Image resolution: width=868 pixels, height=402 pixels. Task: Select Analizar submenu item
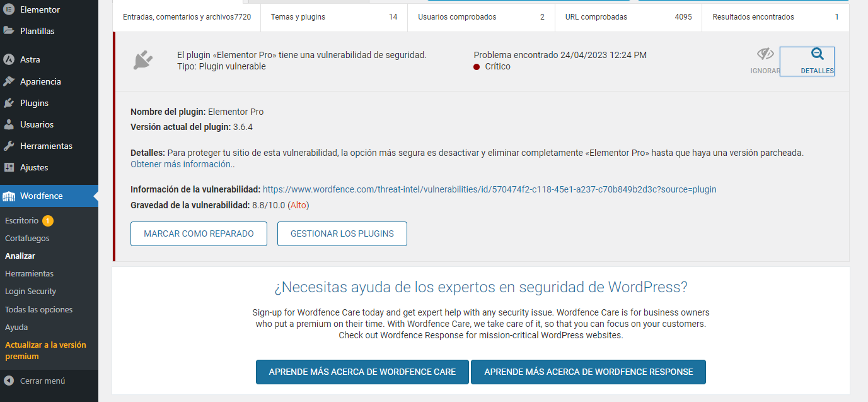point(20,256)
